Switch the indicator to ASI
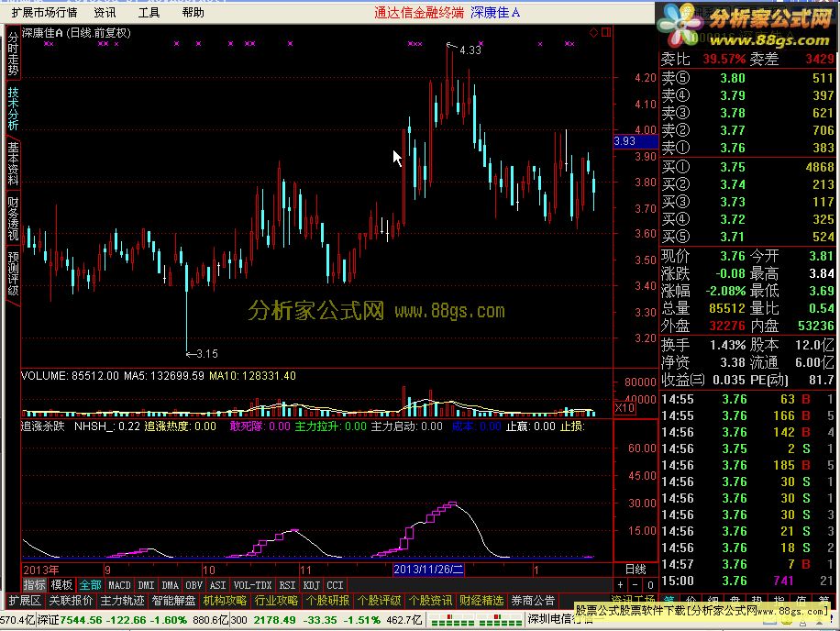This screenshot has width=840, height=631. (217, 585)
